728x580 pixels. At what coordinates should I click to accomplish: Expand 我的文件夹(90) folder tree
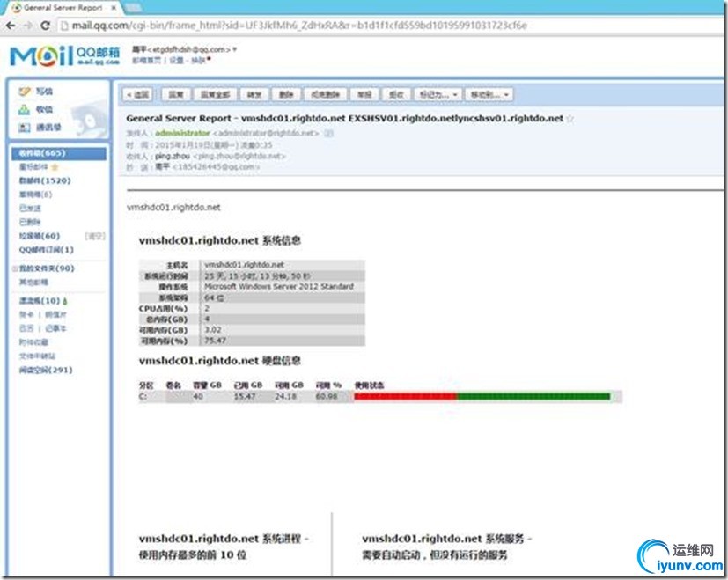pyautogui.click(x=15, y=268)
